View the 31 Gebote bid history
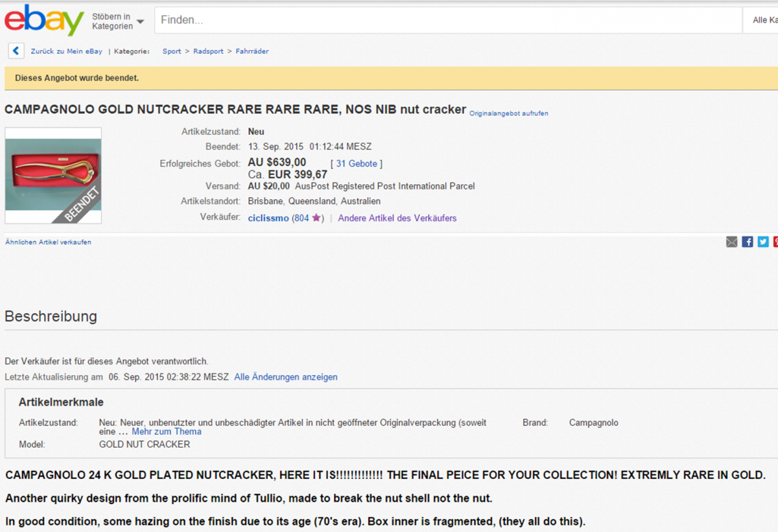The width and height of the screenshot is (778, 532). [357, 164]
